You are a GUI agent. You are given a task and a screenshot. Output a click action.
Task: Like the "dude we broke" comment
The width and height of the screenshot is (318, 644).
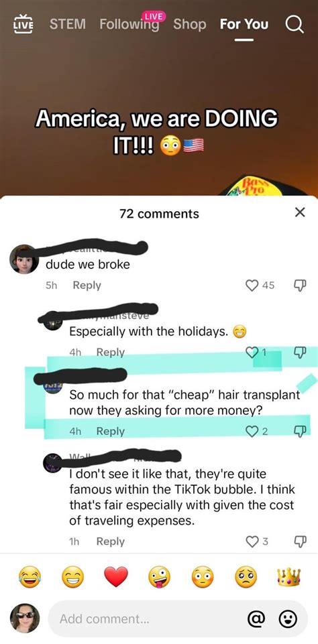coord(252,285)
